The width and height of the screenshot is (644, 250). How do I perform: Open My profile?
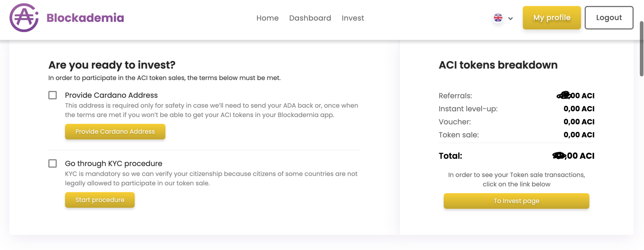[x=551, y=18]
